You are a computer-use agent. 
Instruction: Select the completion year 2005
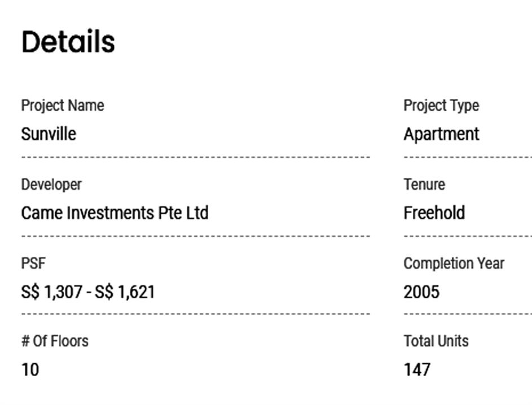421,292
